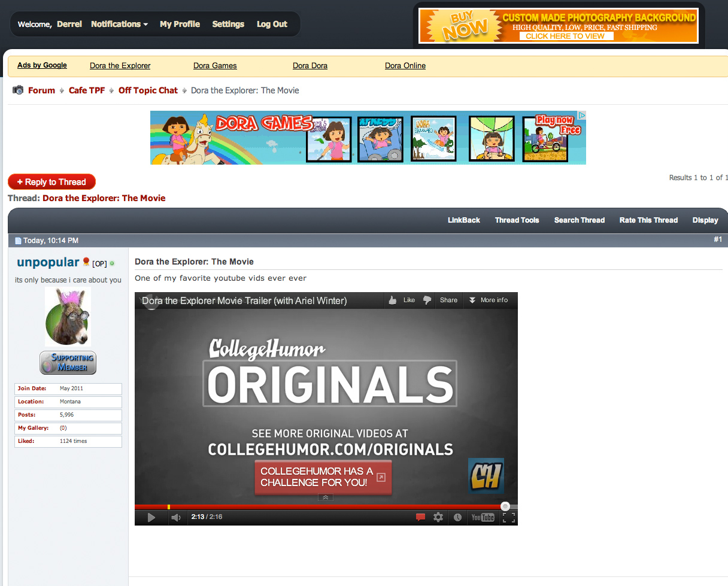This screenshot has width=728, height=586.
Task: Open My Profile in top menu
Action: [180, 24]
